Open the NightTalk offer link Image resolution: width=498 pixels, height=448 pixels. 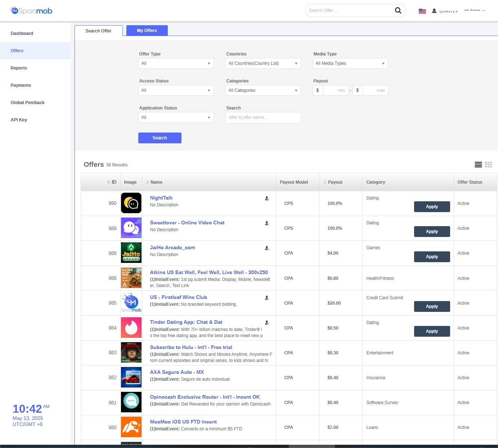click(x=161, y=198)
